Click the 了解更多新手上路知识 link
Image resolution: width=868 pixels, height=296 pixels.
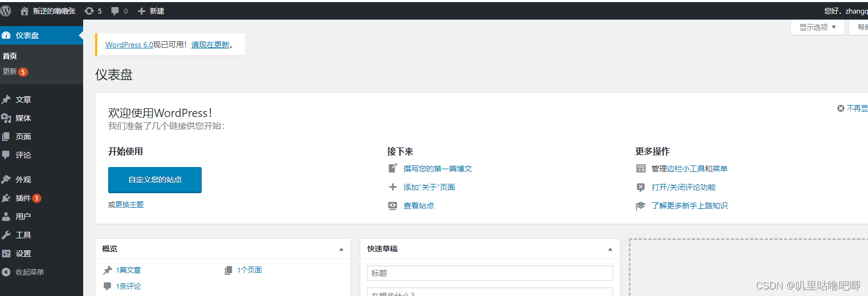click(x=689, y=206)
